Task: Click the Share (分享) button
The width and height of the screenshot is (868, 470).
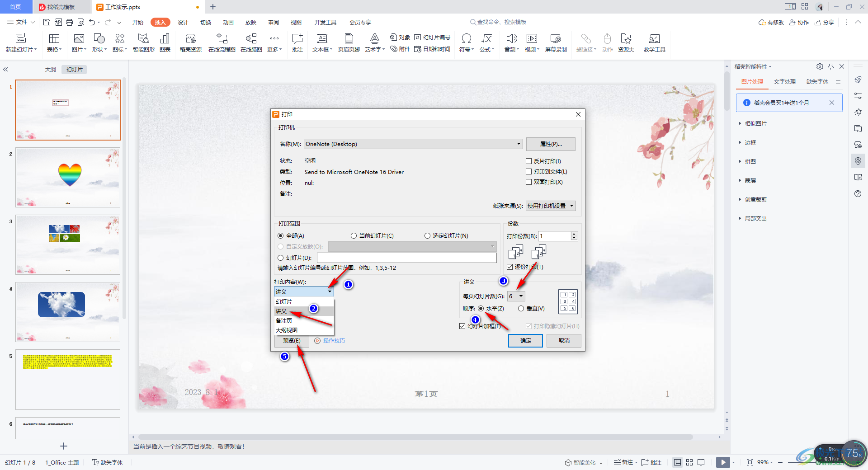Action: pos(825,22)
